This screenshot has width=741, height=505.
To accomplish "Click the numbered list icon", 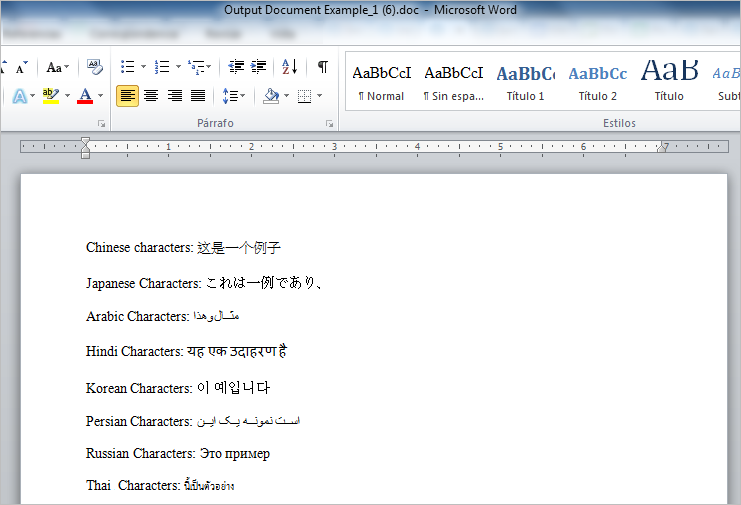I will [x=162, y=67].
